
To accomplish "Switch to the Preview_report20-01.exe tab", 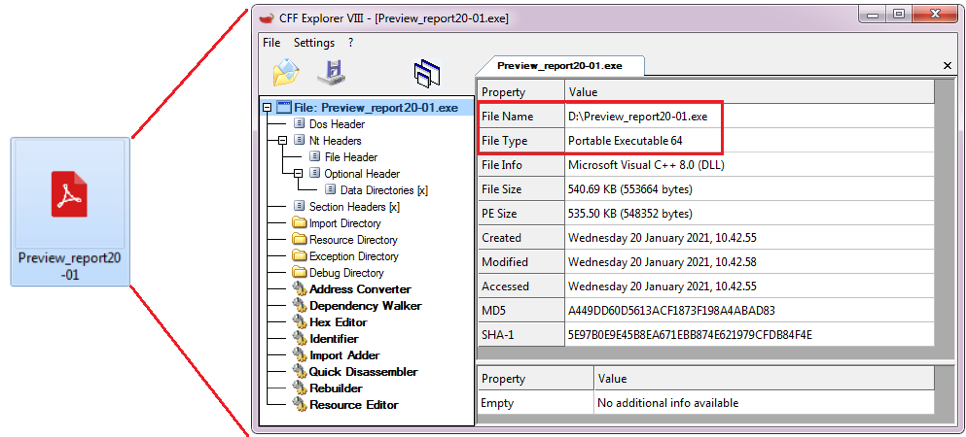I will pos(559,65).
